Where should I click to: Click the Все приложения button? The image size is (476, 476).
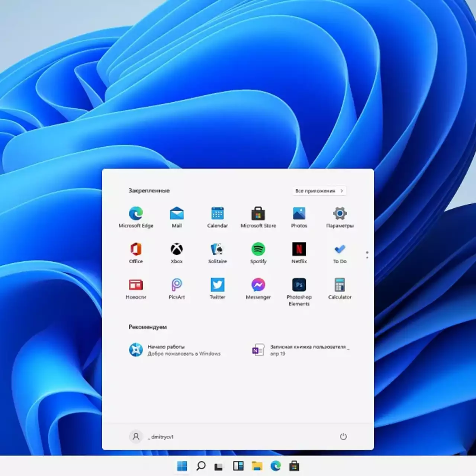tap(320, 191)
